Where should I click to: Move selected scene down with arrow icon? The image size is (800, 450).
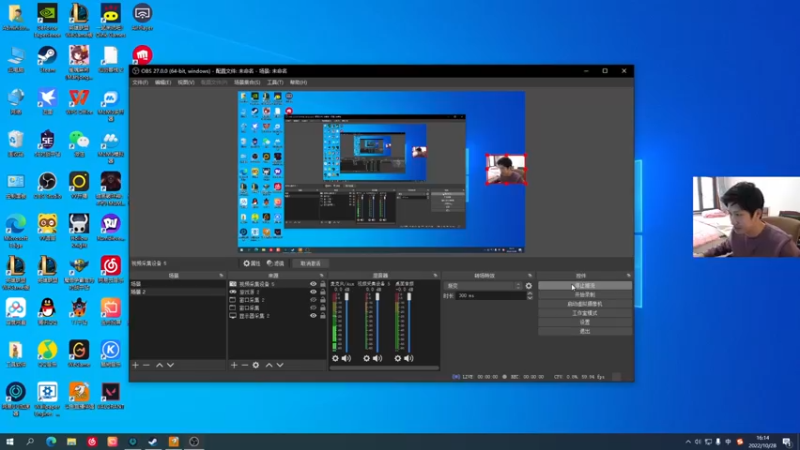click(170, 365)
